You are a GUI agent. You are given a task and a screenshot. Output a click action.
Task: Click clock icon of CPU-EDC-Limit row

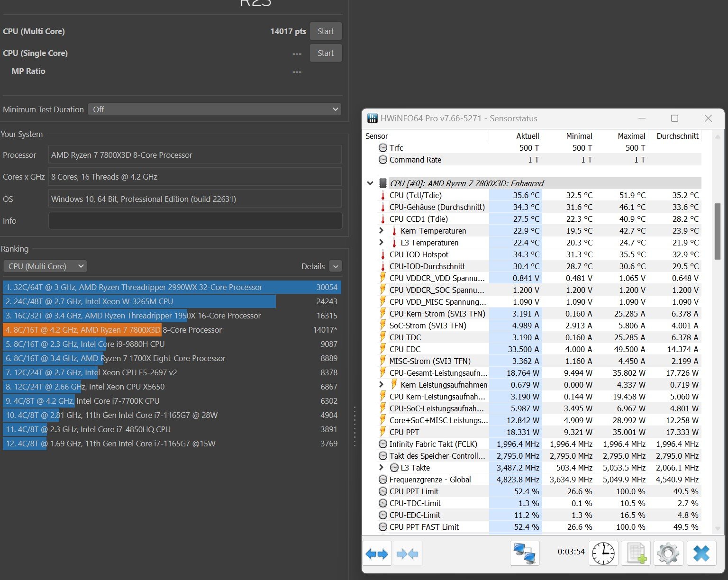click(383, 515)
